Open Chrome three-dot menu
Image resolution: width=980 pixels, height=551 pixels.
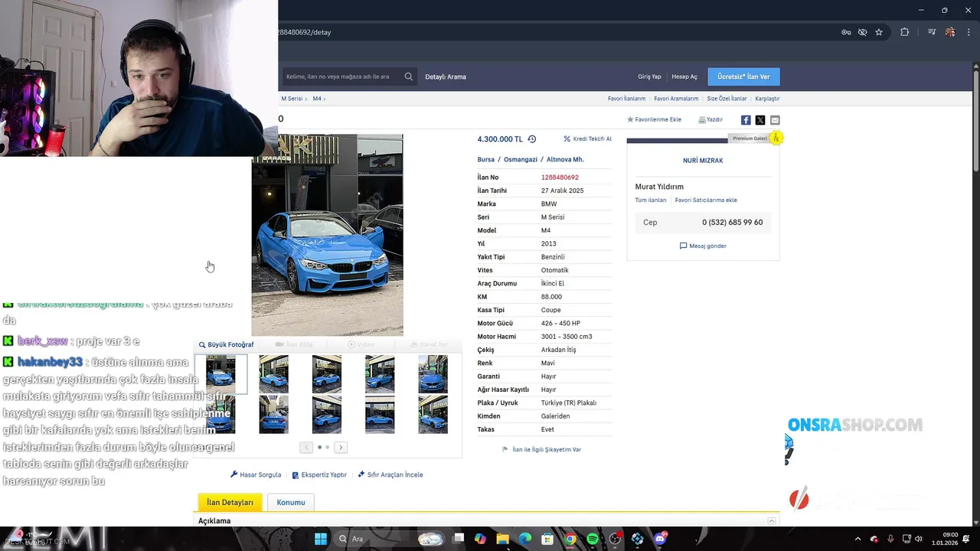point(968,32)
